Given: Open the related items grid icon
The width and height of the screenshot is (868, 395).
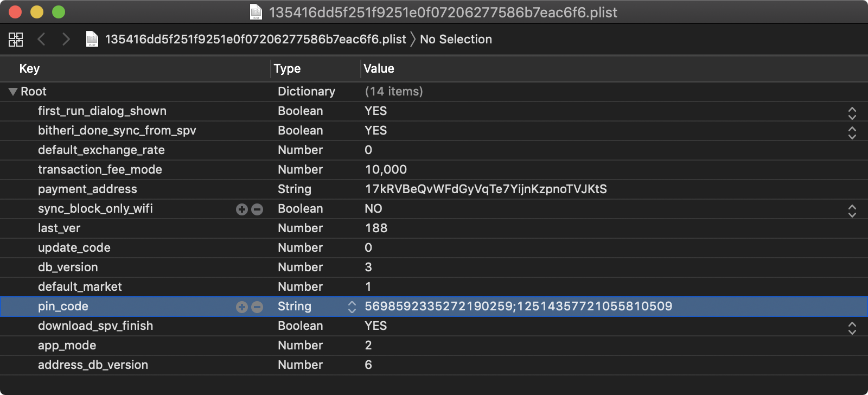Looking at the screenshot, I should click(x=16, y=39).
